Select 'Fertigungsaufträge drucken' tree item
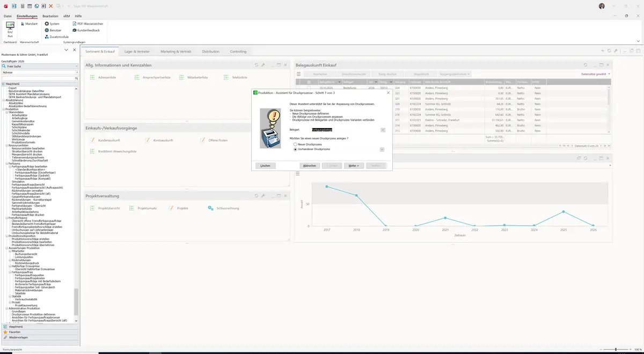644x354 pixels. (28, 215)
